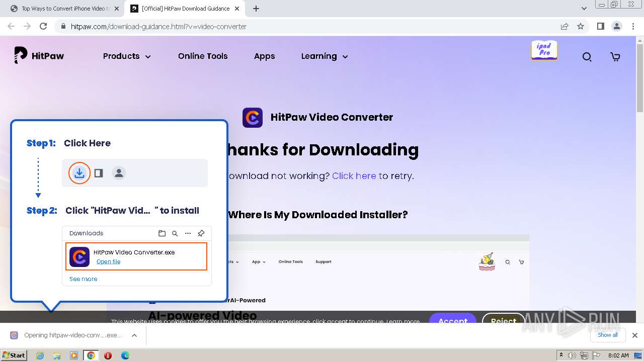Expand the Products menu
Screen dimensions: 644x362
pyautogui.click(x=127, y=56)
